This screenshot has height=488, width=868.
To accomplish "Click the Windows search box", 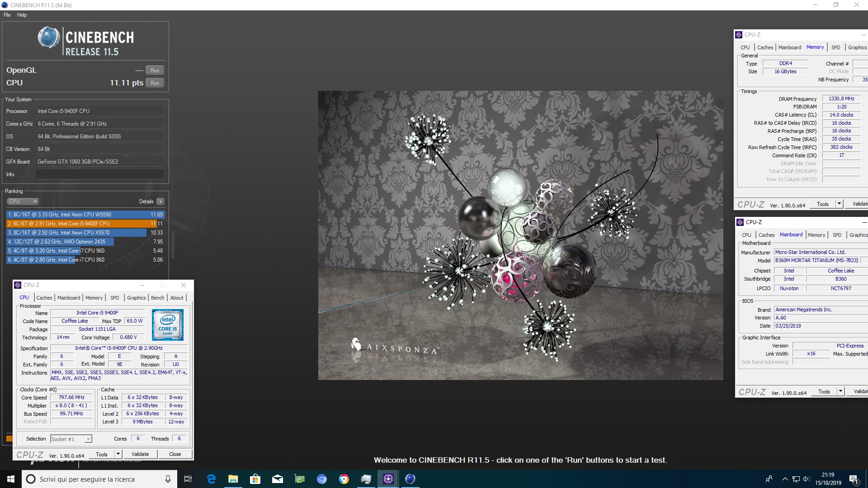I will click(x=99, y=479).
